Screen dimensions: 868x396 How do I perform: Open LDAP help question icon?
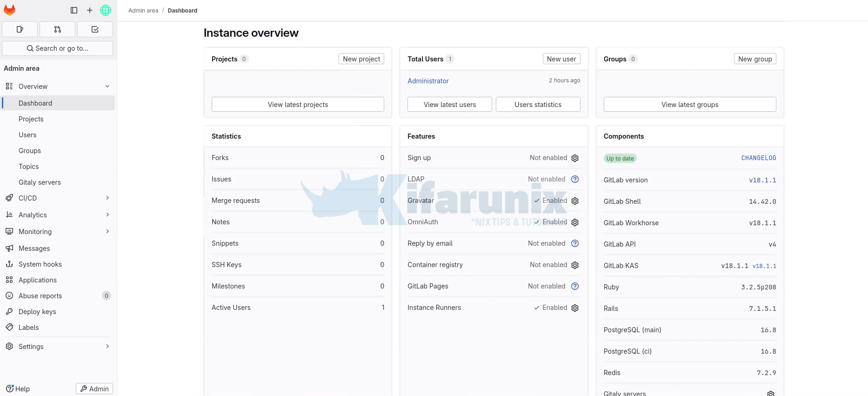pyautogui.click(x=575, y=179)
